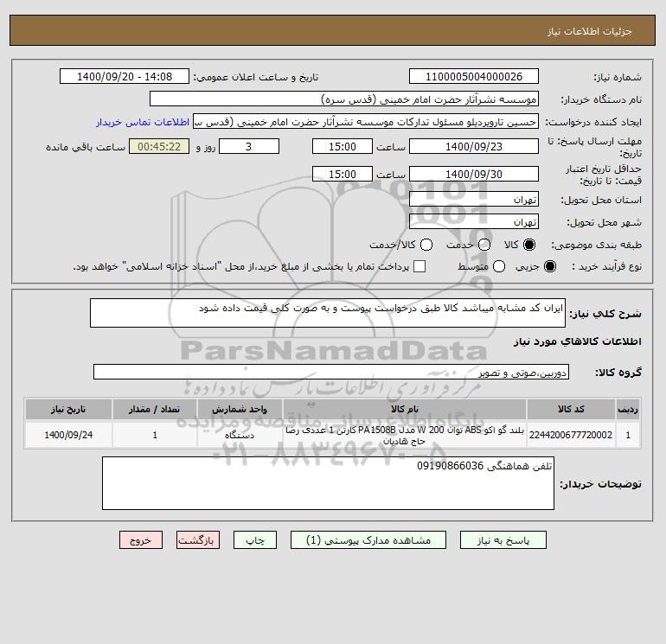This screenshot has height=644, width=666.
Task: Click the تعداد / مقدار column header
Action: tap(155, 409)
